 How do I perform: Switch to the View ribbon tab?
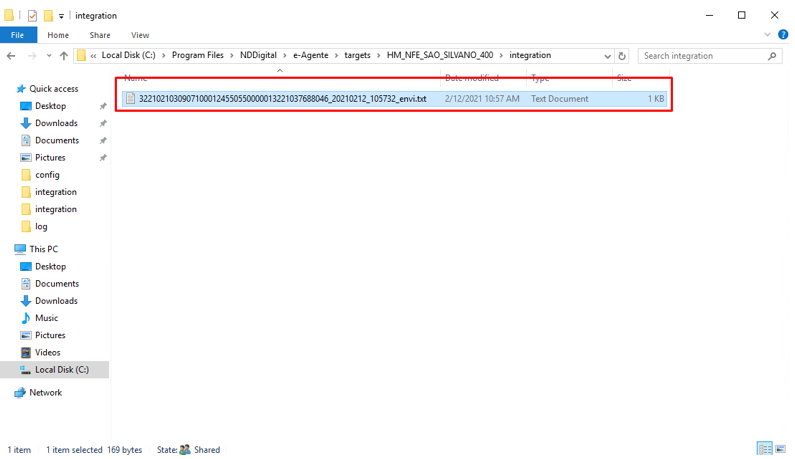point(140,35)
